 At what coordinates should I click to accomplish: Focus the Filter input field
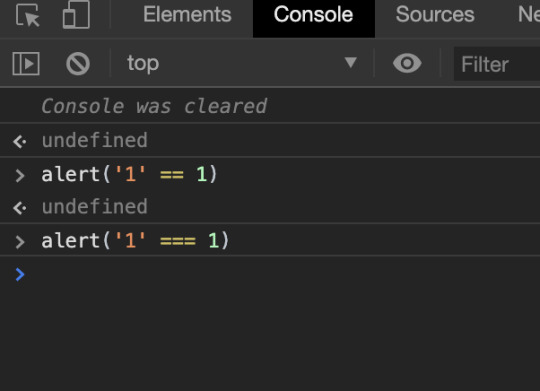pos(497,64)
